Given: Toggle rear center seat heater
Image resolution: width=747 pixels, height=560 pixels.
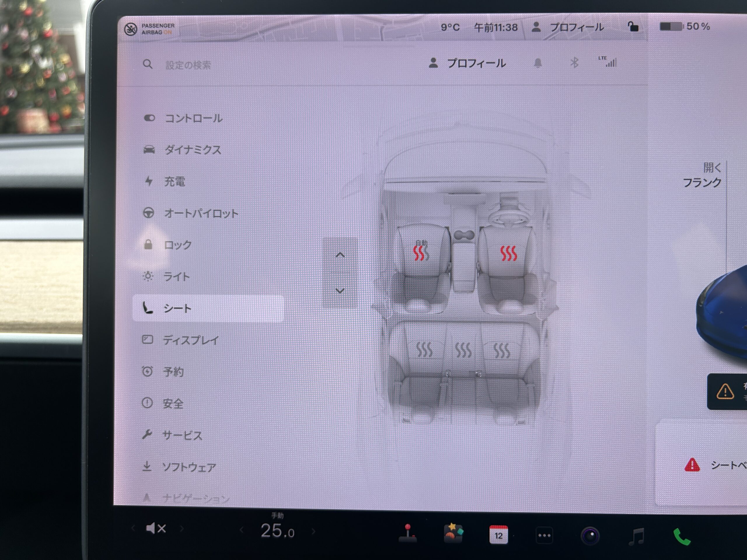Looking at the screenshot, I should (x=463, y=350).
